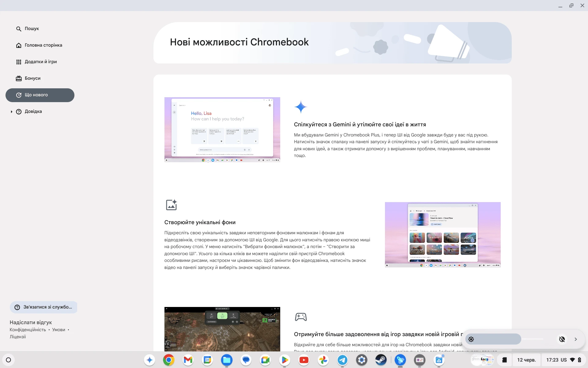Viewport: 588px width, 368px height.
Task: Open the launcher circle button
Action: pyautogui.click(x=9, y=360)
